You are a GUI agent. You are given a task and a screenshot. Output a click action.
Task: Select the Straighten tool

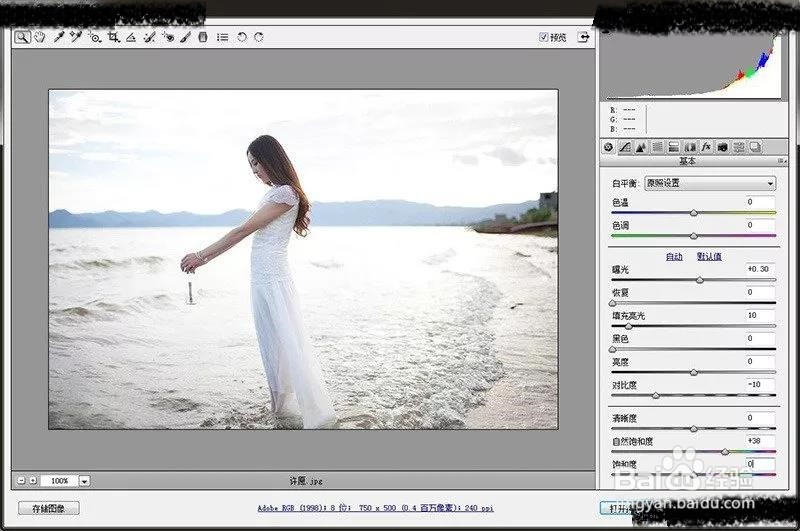click(131, 37)
